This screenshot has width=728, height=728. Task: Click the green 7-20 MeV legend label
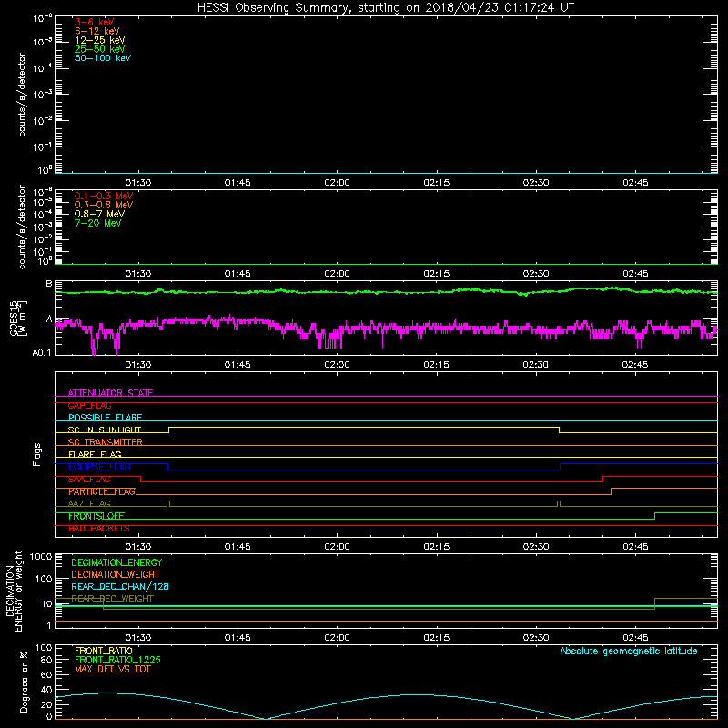click(x=97, y=223)
